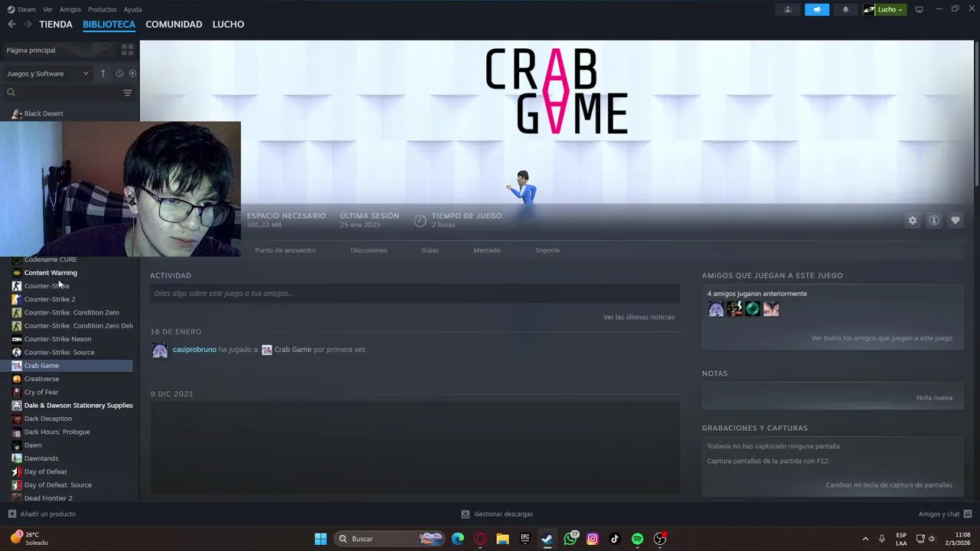This screenshot has height=551, width=980.
Task: Open casiprobruno's avatar in activity
Action: pyautogui.click(x=159, y=350)
